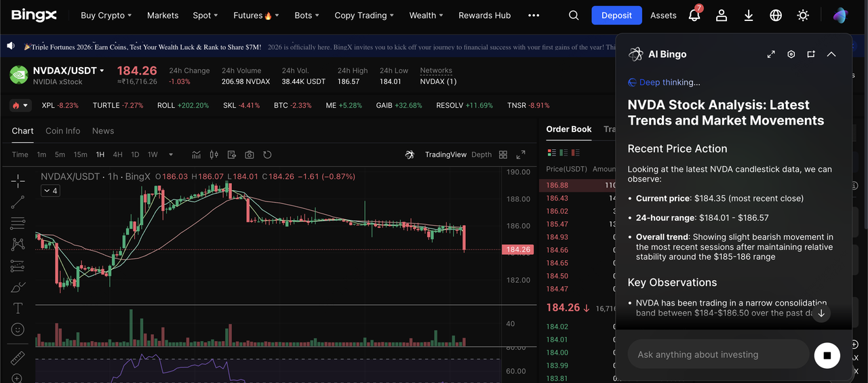Click the blue Deposit button
This screenshot has width=868, height=383.
616,15
